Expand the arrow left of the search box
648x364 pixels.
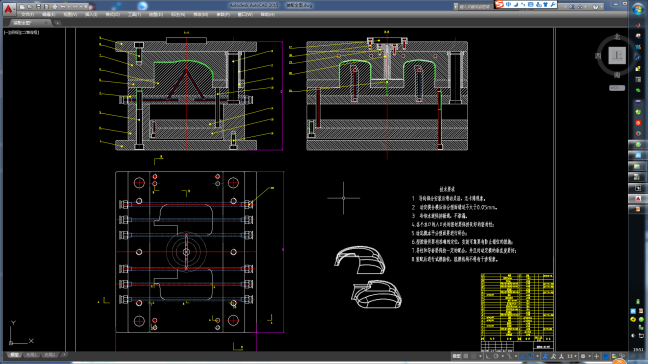[x=455, y=7]
